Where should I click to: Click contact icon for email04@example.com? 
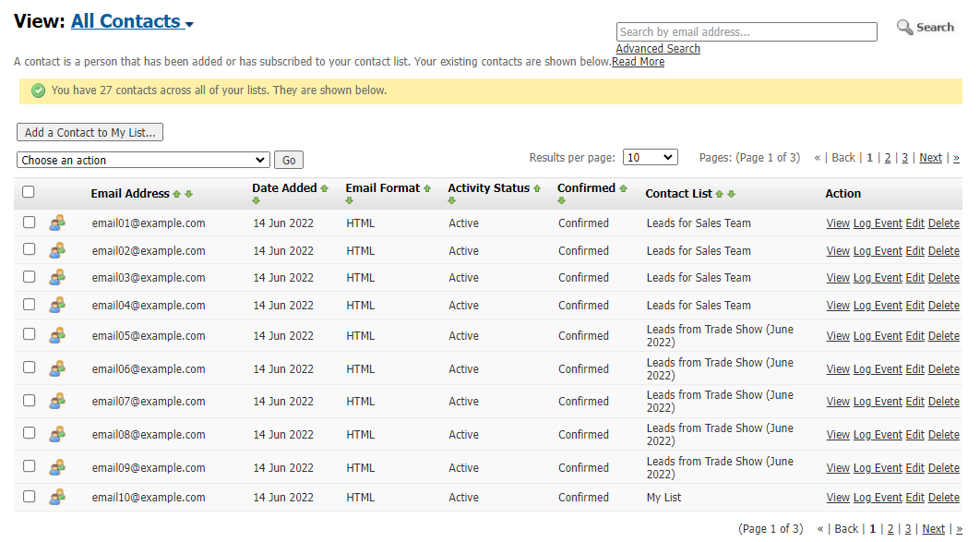[x=57, y=305]
